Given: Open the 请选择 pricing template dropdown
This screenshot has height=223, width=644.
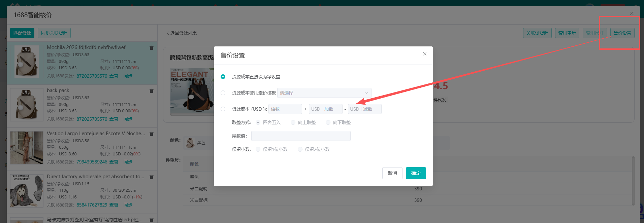Looking at the screenshot, I should [x=324, y=93].
